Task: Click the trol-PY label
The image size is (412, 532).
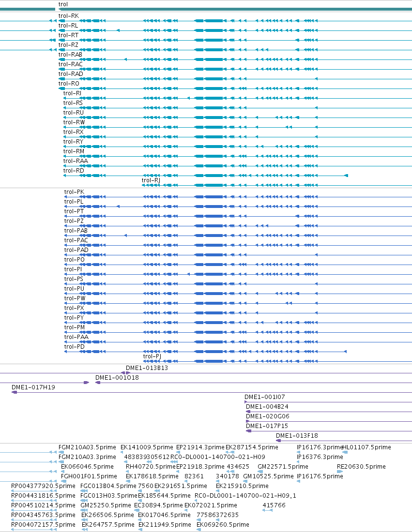Action: pyautogui.click(x=74, y=318)
